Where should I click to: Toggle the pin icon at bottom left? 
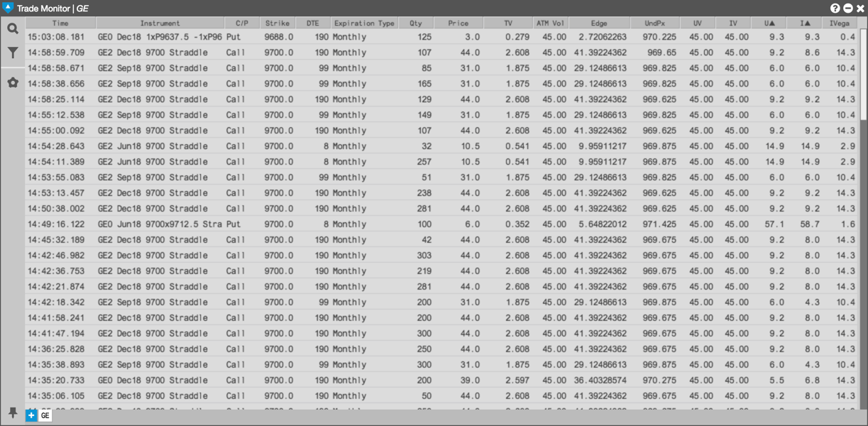click(13, 413)
